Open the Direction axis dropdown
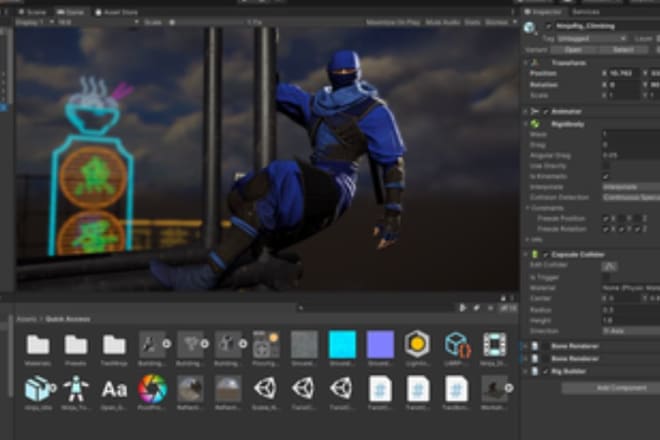The width and height of the screenshot is (660, 440). (631, 331)
